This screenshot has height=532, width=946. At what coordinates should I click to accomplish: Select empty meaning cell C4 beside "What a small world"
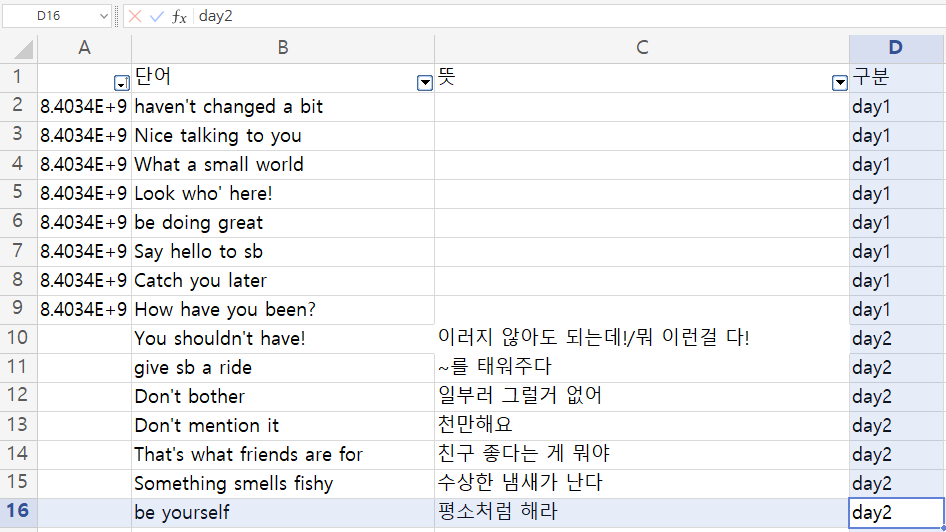(x=642, y=164)
